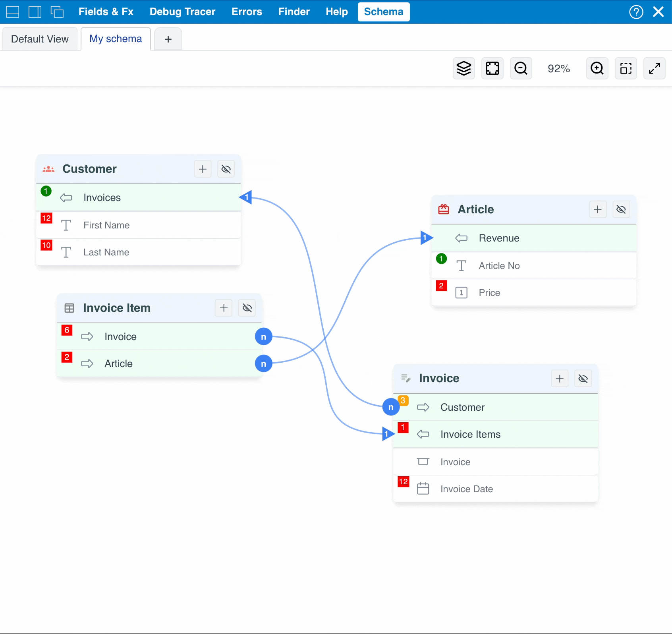Add a field to Customer table
Viewport: 672px width, 634px height.
(203, 169)
